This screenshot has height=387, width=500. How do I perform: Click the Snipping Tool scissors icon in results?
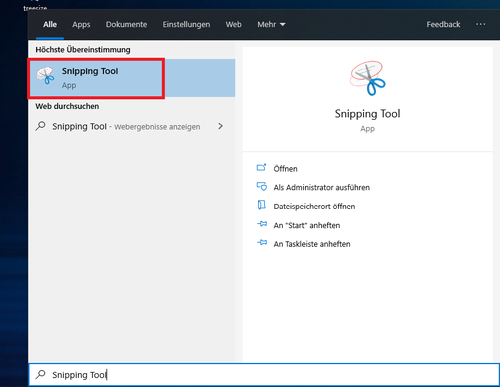pyautogui.click(x=45, y=75)
